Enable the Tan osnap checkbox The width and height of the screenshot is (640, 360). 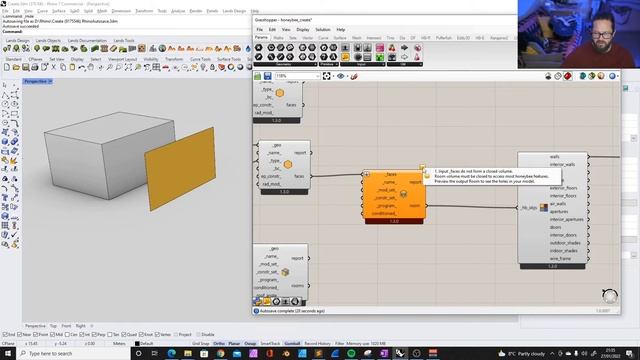(x=110, y=334)
